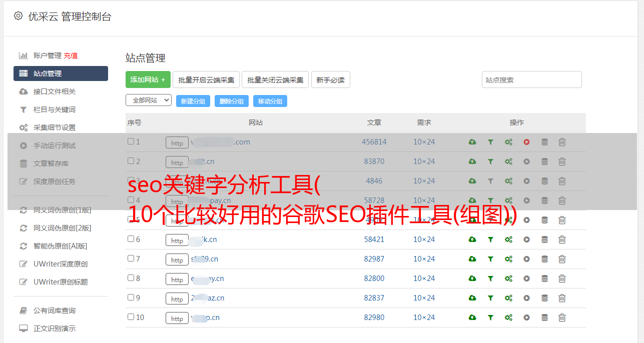Click the cloud upload icon in row 7
The height and width of the screenshot is (343, 644).
tap(472, 259)
